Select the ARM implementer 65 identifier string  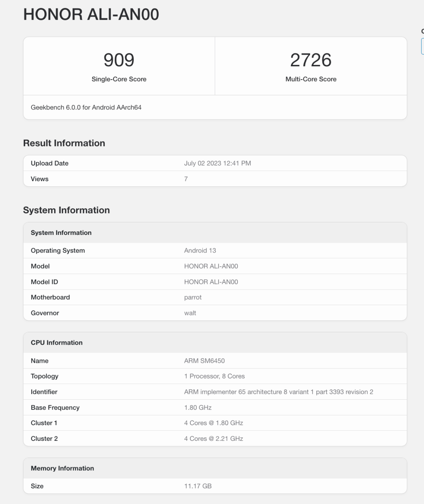pyautogui.click(x=279, y=392)
